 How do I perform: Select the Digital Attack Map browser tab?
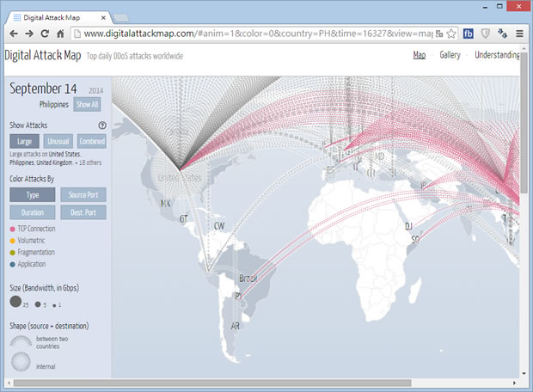pos(58,18)
